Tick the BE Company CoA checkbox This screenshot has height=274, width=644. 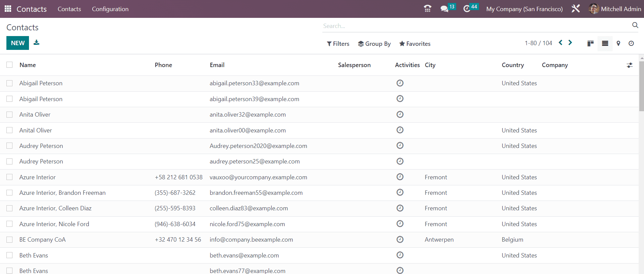click(x=9, y=240)
